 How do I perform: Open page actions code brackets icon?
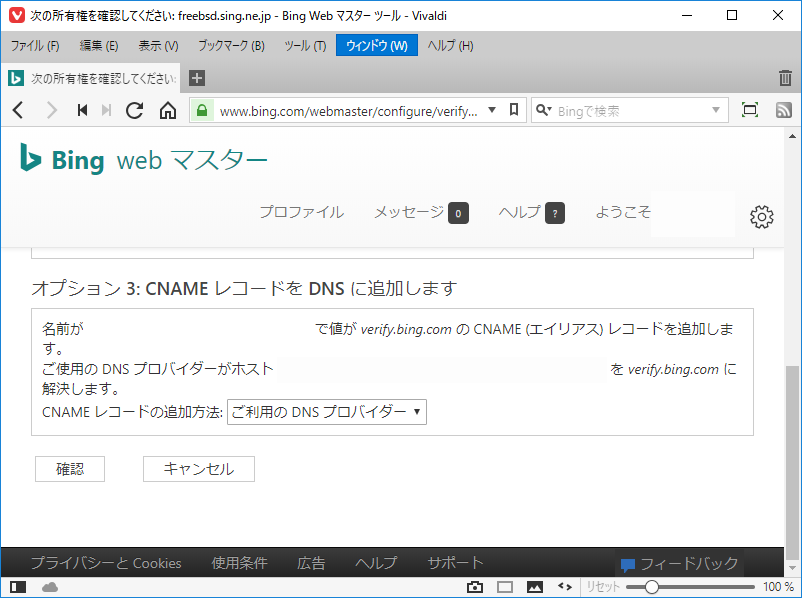[x=565, y=586]
